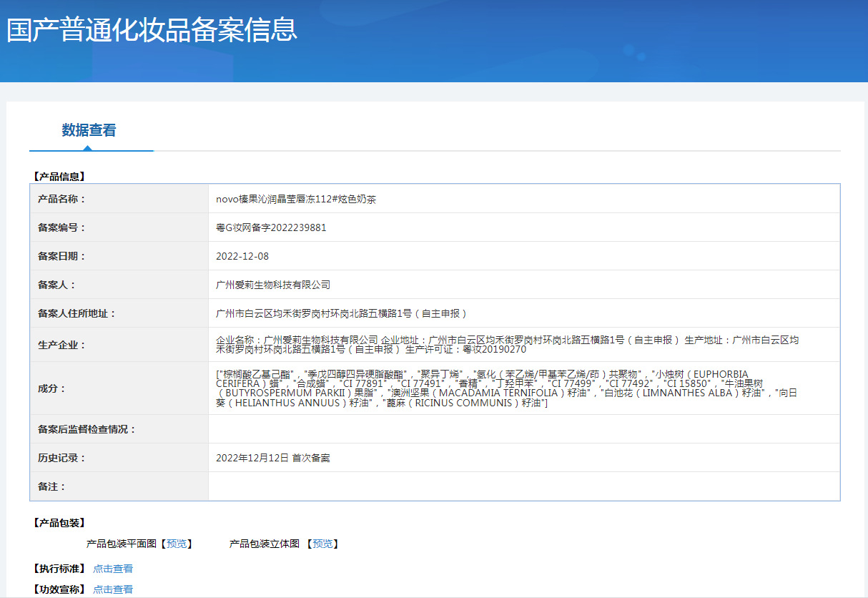Click the empty 备案后监督检查情况 value cell
The width and height of the screenshot is (868, 598).
(x=523, y=429)
